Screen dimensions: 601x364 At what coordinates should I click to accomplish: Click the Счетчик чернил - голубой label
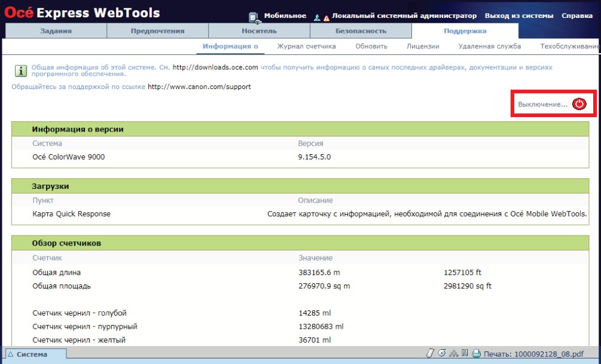coord(80,313)
